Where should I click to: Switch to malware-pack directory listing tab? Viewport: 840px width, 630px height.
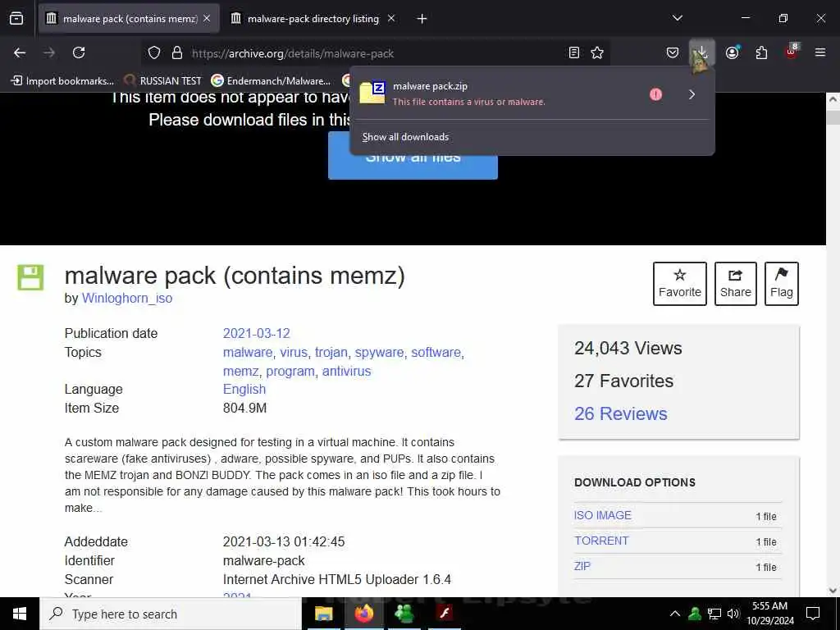pos(313,19)
